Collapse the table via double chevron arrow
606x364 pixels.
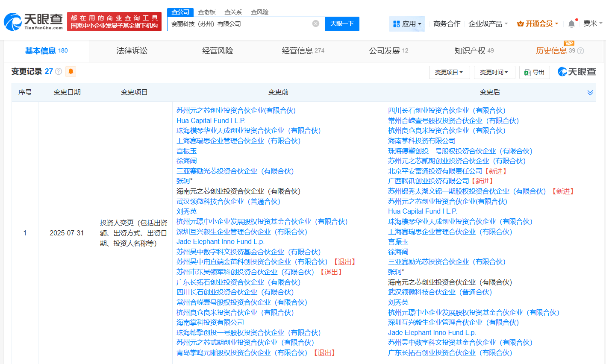click(590, 92)
